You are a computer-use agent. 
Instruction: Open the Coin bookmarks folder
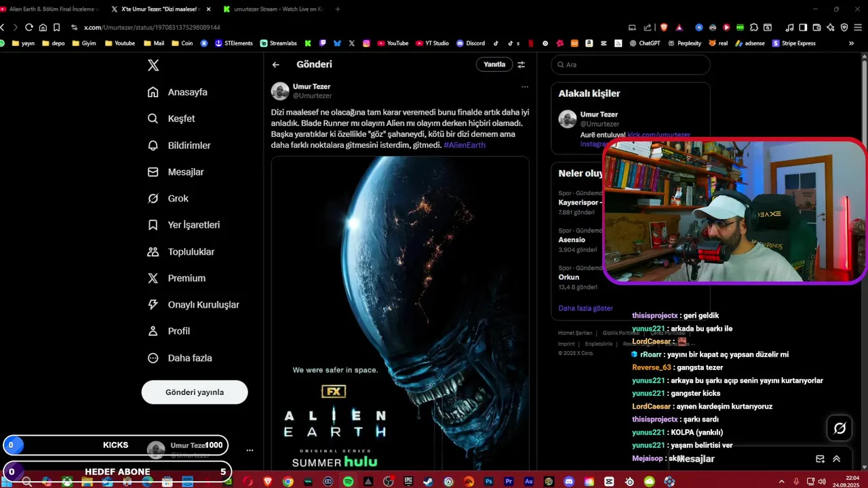tap(182, 43)
